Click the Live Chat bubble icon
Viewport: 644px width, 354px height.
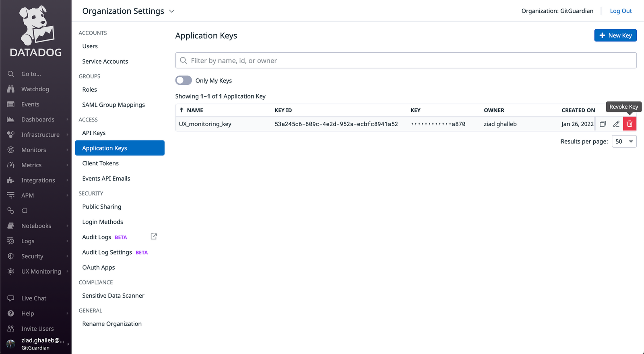(x=11, y=298)
